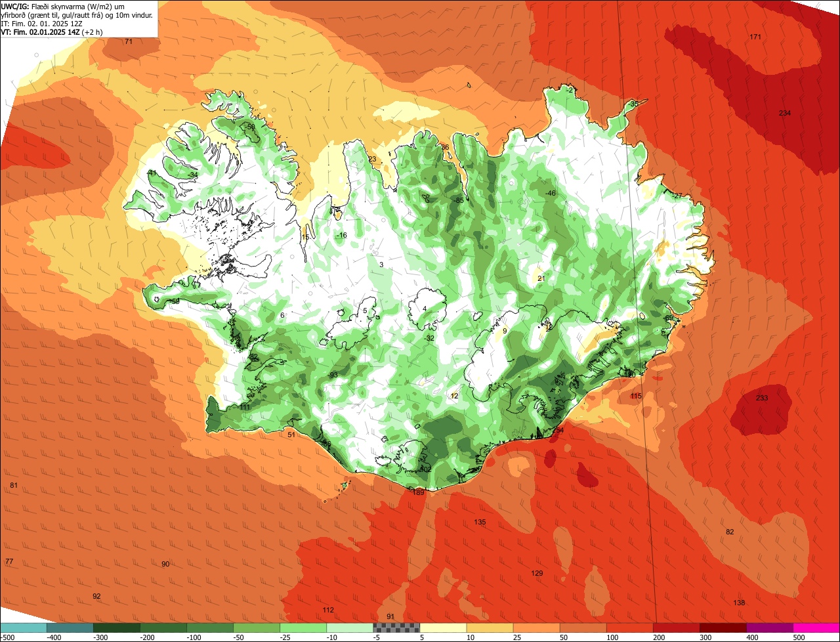This screenshot has height=642, width=840.
Task: Click the map value '129' in the southern sea
Action: 537,573
